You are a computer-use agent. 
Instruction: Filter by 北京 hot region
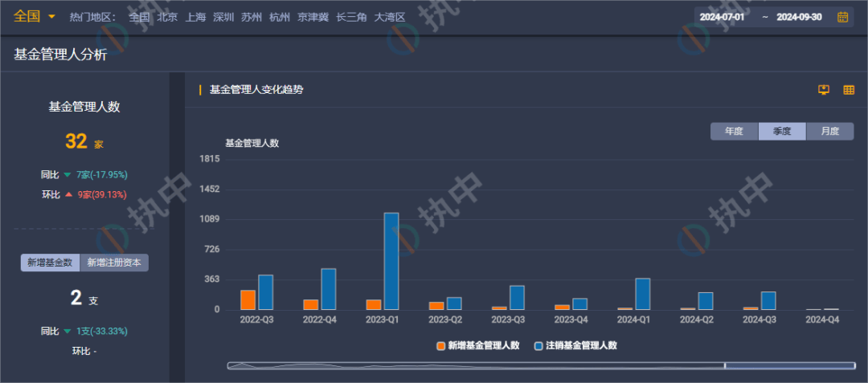[x=167, y=17]
